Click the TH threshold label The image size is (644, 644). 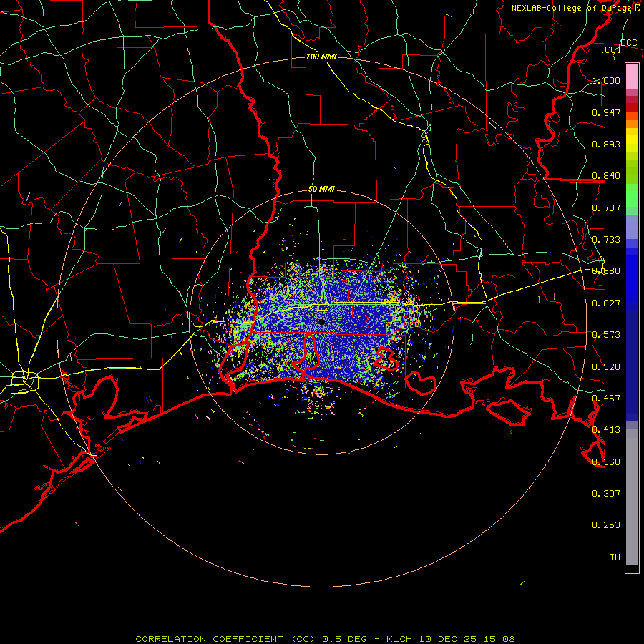click(615, 557)
